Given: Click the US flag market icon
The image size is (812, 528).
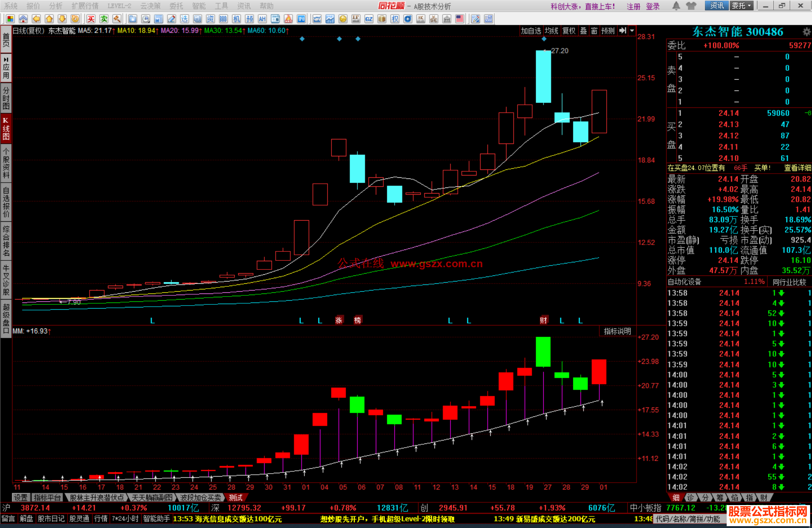Looking at the screenshot, I should coord(459,19).
